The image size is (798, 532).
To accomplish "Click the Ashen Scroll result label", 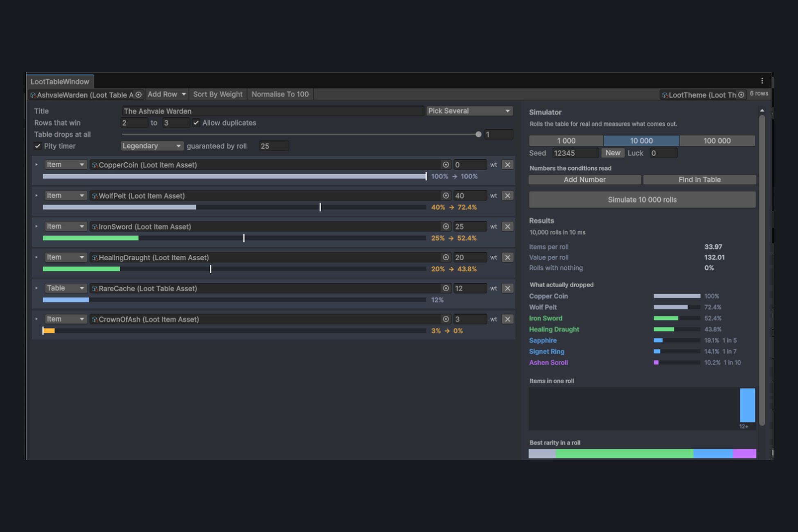I will click(548, 363).
